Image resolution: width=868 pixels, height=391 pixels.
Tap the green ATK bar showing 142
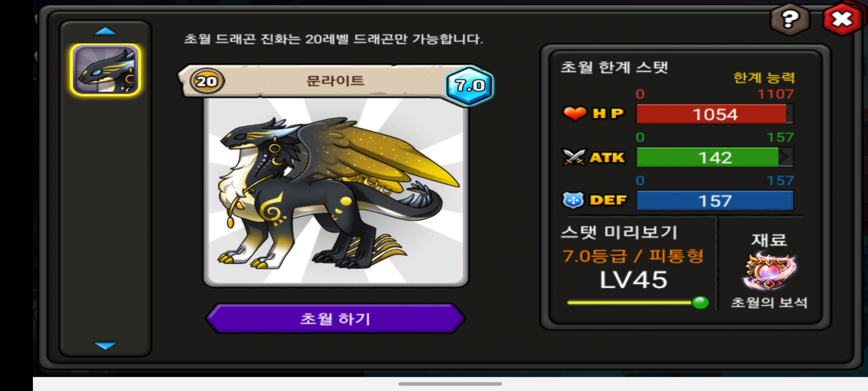tap(715, 157)
